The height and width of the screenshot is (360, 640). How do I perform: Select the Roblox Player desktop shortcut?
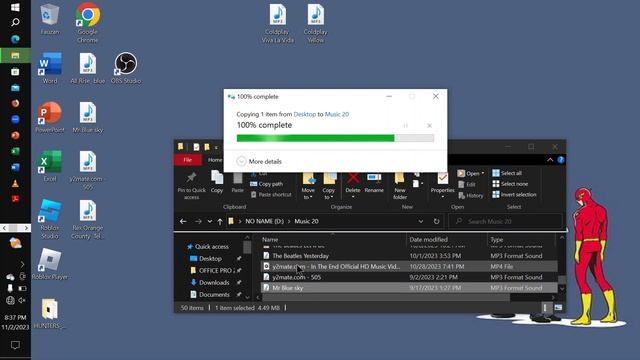(x=50, y=264)
